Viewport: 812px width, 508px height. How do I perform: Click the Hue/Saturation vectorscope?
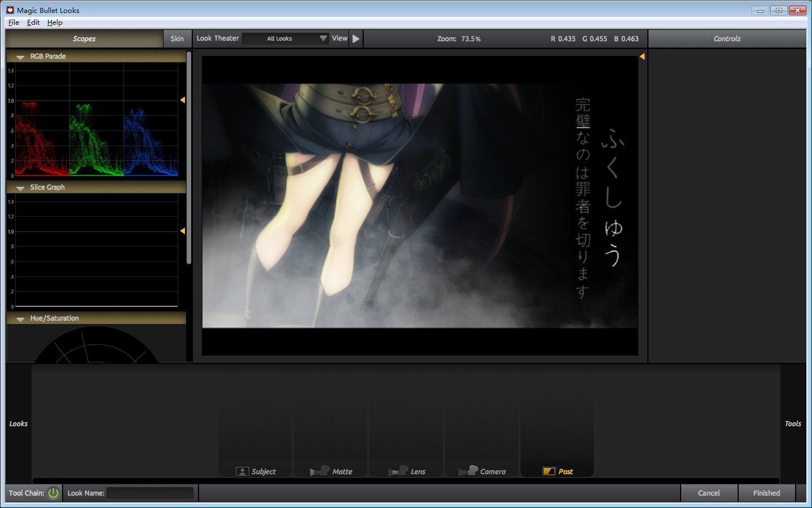(96, 344)
